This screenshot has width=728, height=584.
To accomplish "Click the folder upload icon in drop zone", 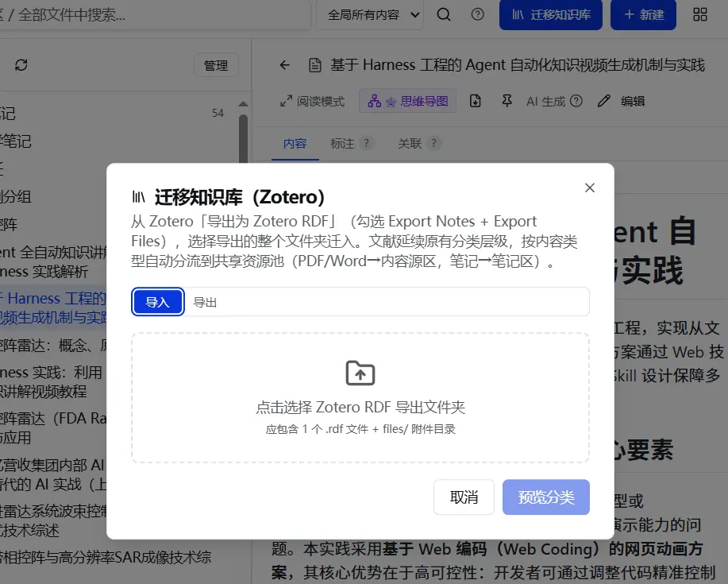I will 360,373.
